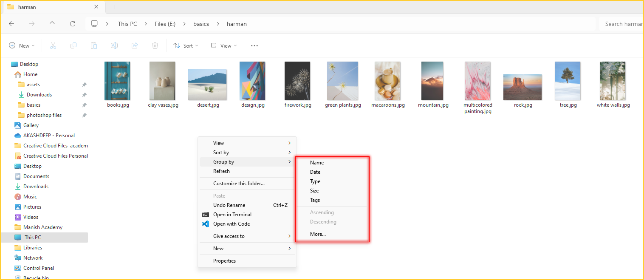
Task: Click the Search harman input box
Action: pyautogui.click(x=622, y=24)
